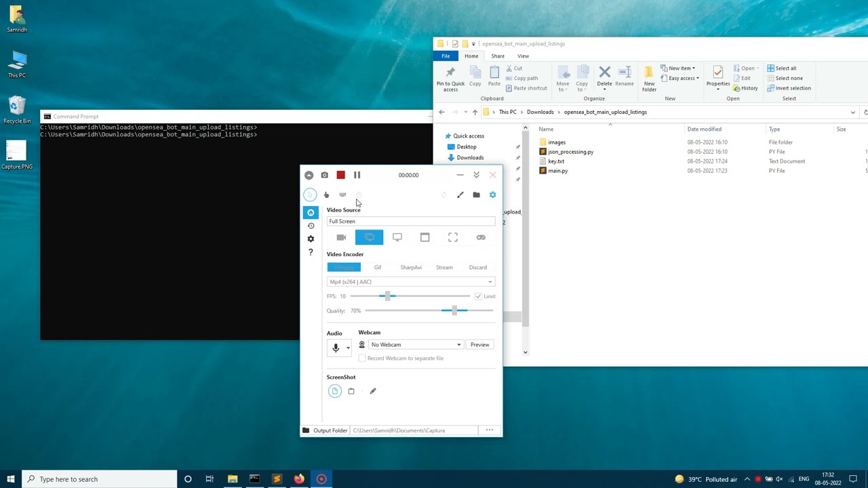This screenshot has height=488, width=868.
Task: Click the microphone audio button
Action: 336,348
